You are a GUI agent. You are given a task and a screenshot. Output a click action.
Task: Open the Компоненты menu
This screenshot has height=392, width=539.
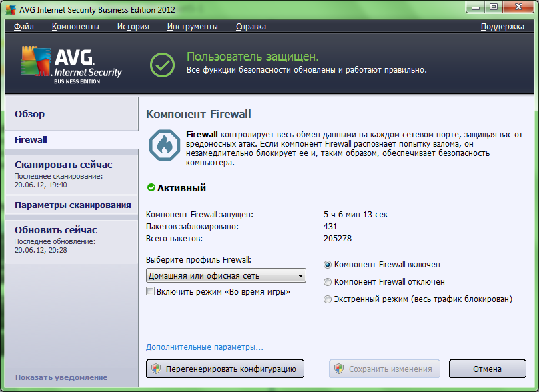coord(75,27)
